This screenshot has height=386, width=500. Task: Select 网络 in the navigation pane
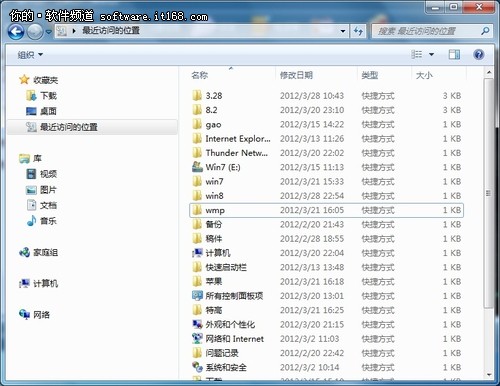35,314
